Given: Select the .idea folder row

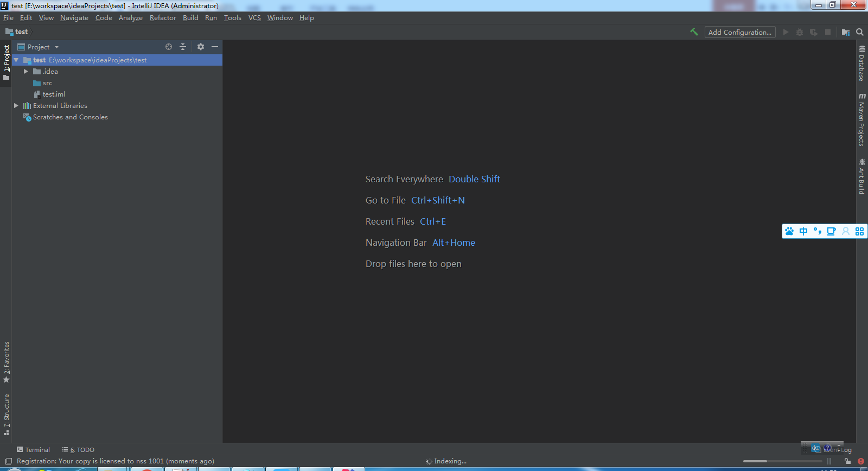Looking at the screenshot, I should (46, 72).
